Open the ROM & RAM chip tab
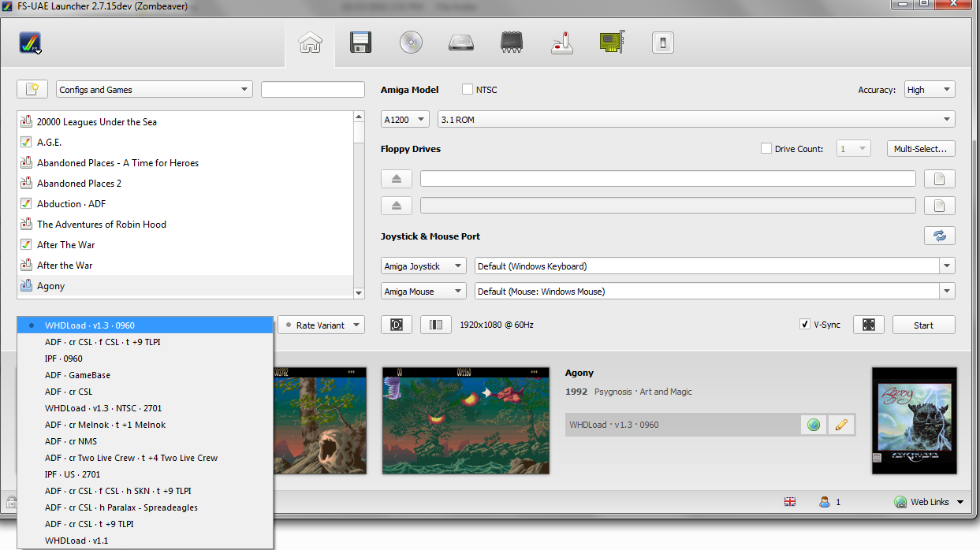 point(512,43)
